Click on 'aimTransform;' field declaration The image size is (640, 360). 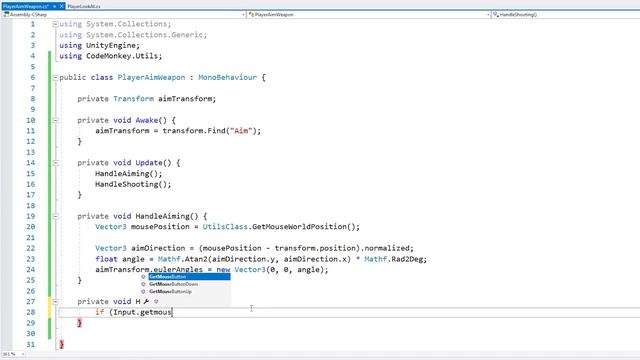[x=187, y=99]
